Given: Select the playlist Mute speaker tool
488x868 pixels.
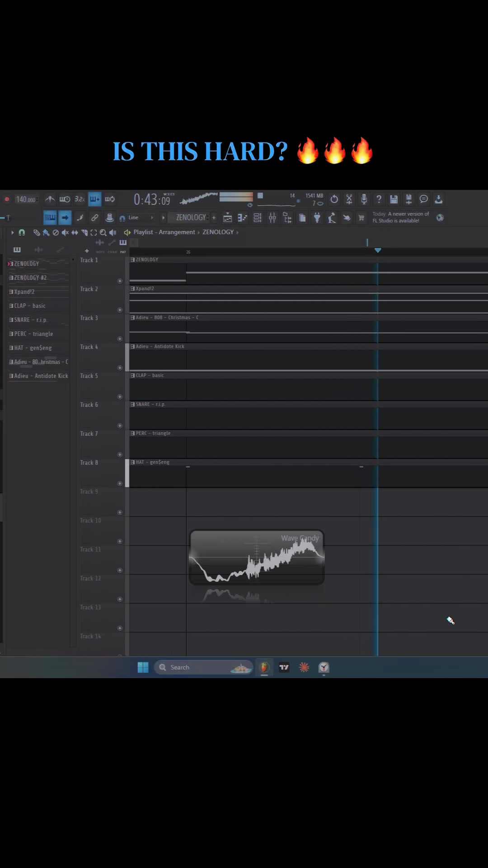Looking at the screenshot, I should click(x=65, y=232).
